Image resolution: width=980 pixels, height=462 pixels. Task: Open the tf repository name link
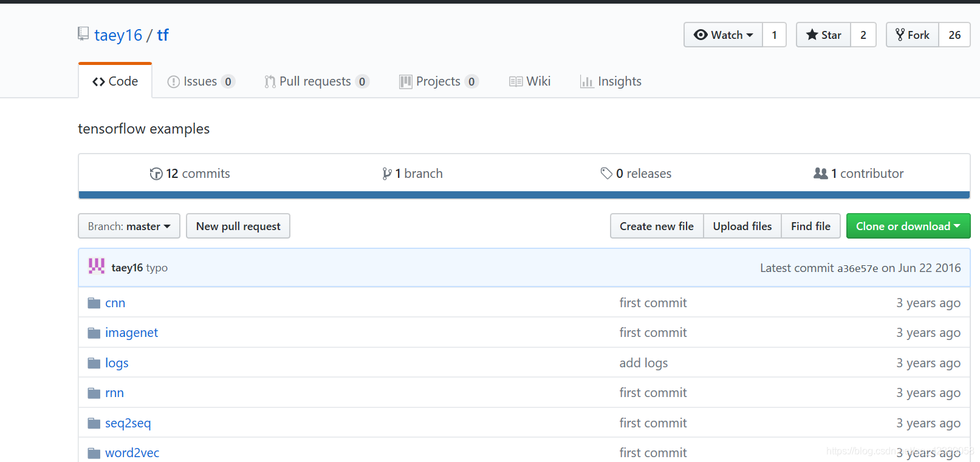pos(163,35)
